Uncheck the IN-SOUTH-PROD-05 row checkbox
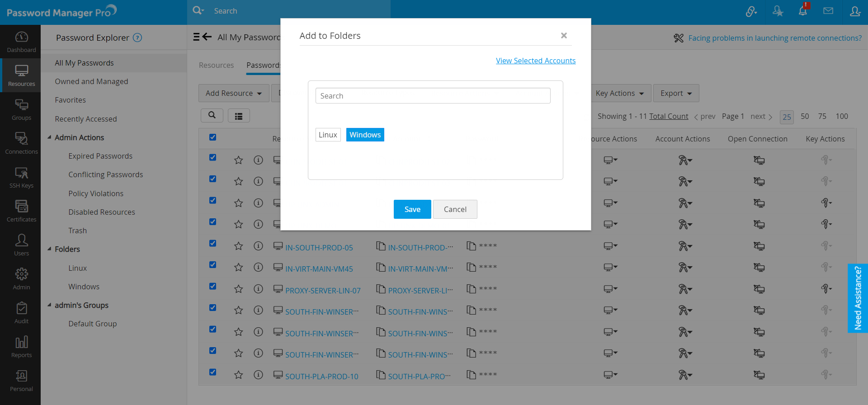The image size is (868, 405). click(x=212, y=244)
